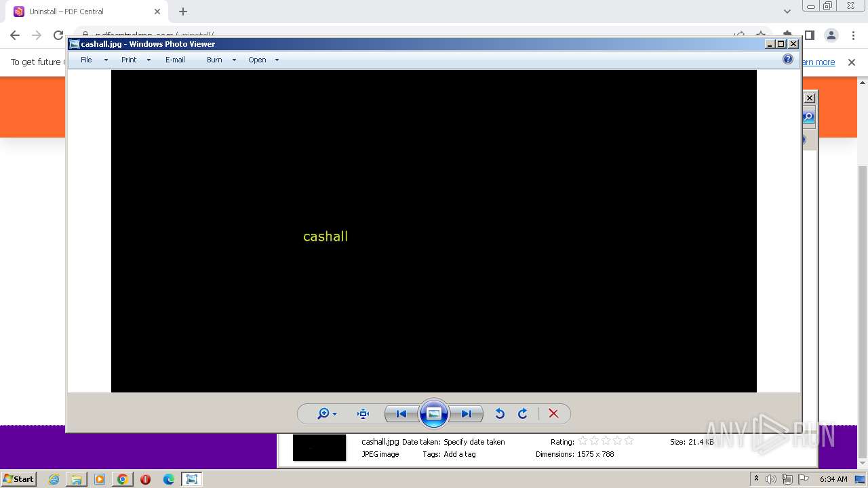Go to the next image in Photo Viewer
This screenshot has height=488, width=868.
coord(467,413)
